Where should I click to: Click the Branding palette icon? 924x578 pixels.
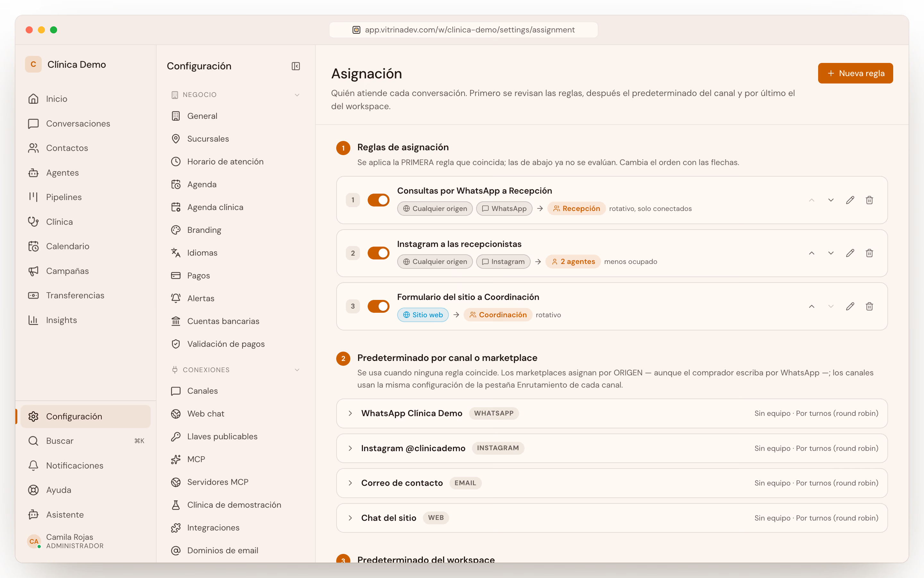[x=175, y=230]
